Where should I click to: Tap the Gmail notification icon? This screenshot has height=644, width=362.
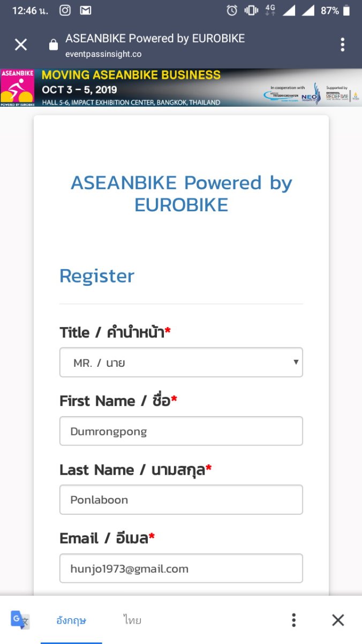[85, 10]
